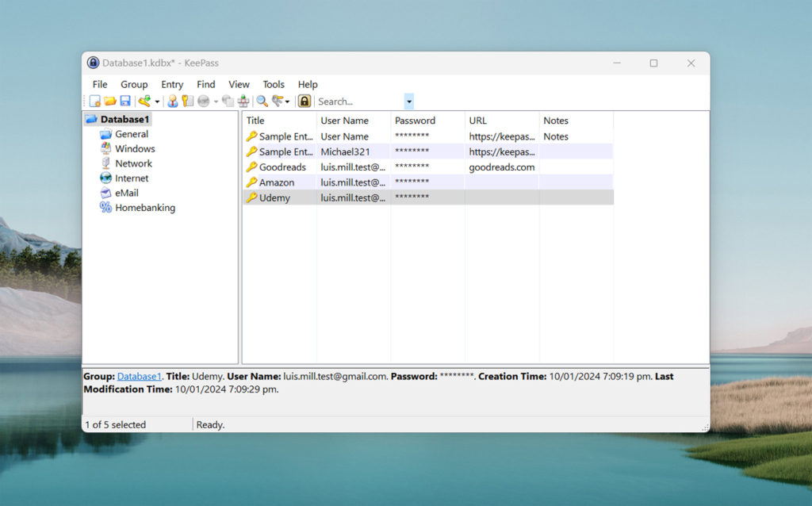Select the Windows group in the sidebar
Viewport: 812px width, 506px height.
coord(134,148)
